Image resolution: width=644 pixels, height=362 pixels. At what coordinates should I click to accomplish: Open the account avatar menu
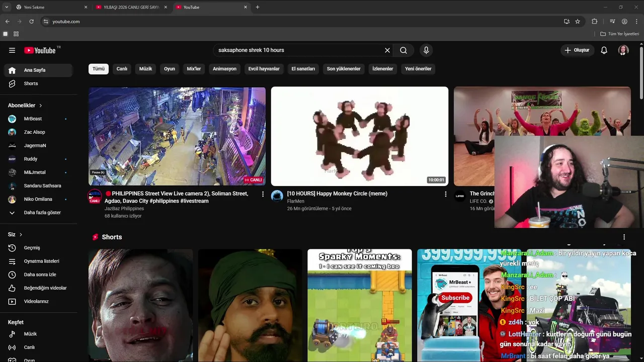pyautogui.click(x=623, y=50)
